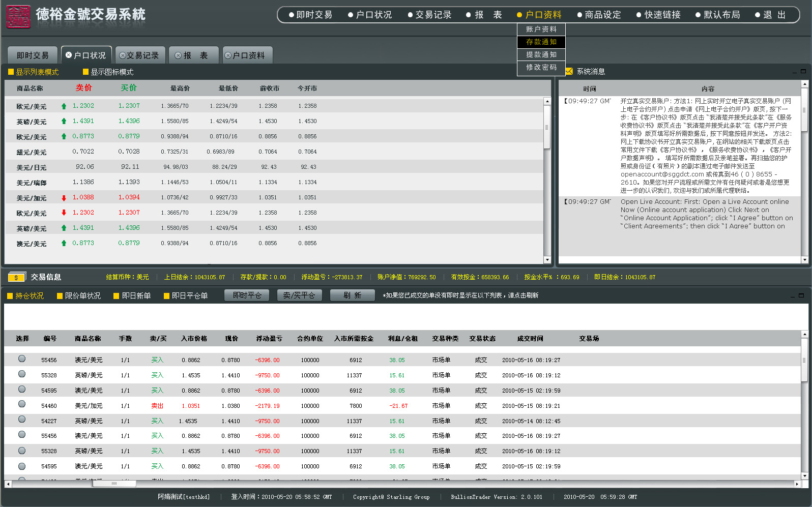Maximize the 系统消息 panel
Image resolution: width=812 pixels, height=507 pixels.
803,71
